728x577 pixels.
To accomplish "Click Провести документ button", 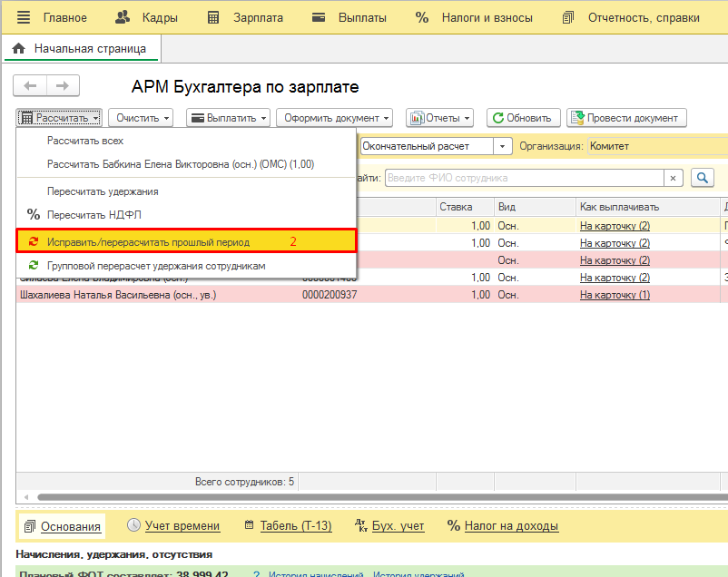I will point(626,118).
